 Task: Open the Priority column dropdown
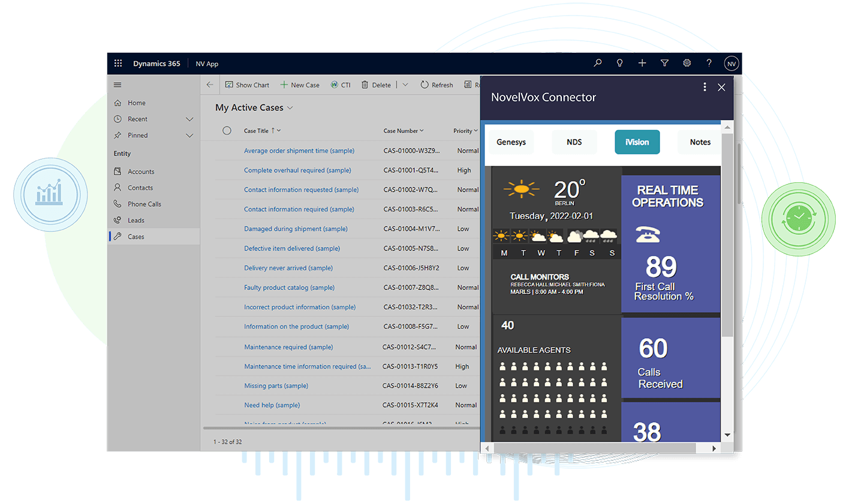click(475, 131)
